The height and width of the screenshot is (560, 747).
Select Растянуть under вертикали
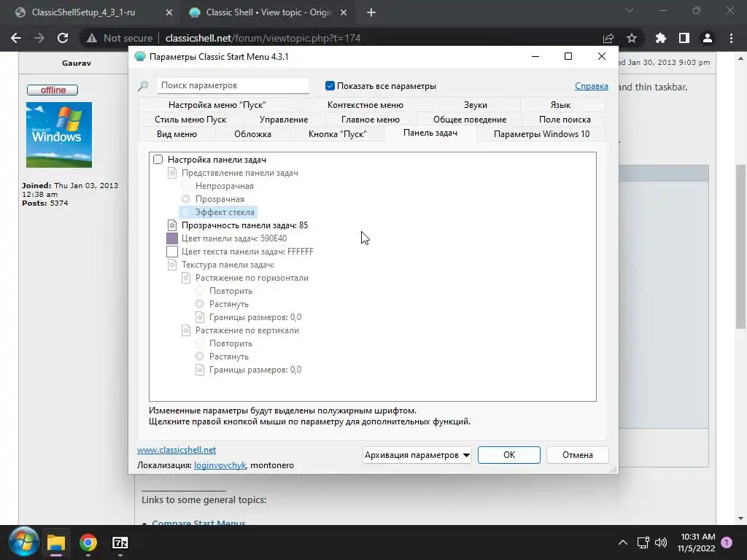[200, 357]
